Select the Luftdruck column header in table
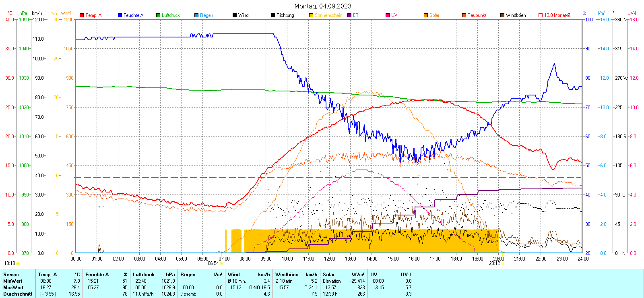This screenshot has height=298, width=644. (x=144, y=275)
